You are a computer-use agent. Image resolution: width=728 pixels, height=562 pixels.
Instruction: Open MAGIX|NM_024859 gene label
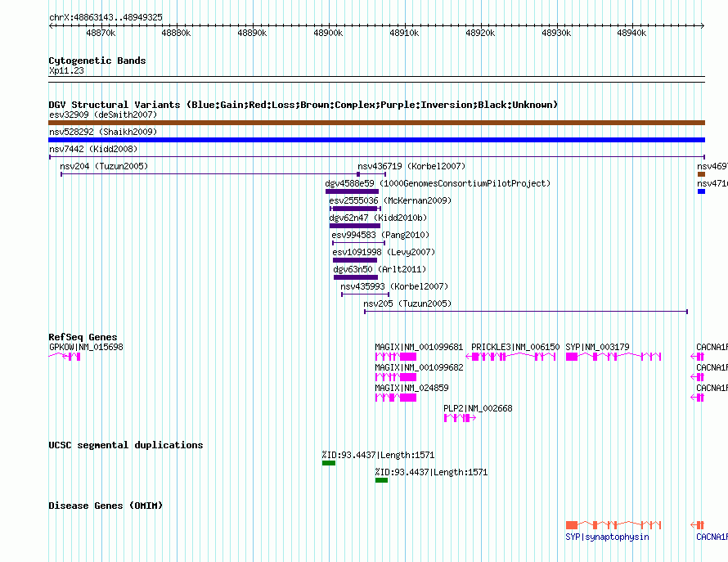[x=411, y=388]
